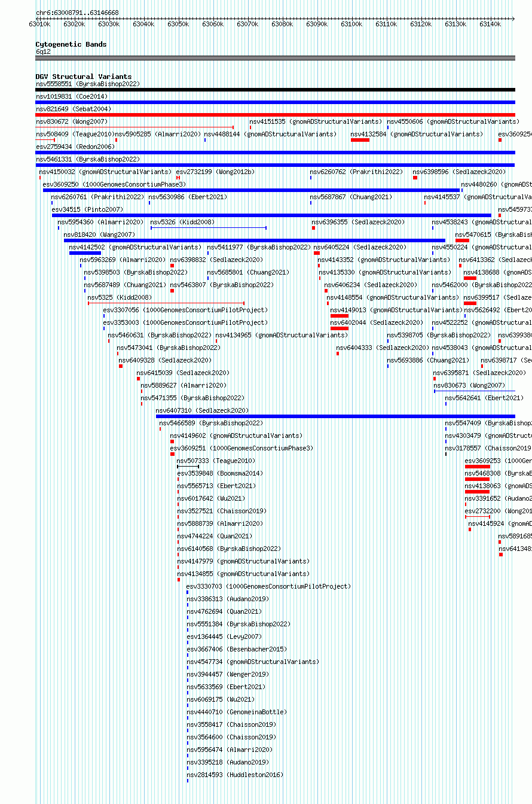Open the nsv507333 (Teague2010) label
This screenshot has width=532, height=804.
(216, 461)
